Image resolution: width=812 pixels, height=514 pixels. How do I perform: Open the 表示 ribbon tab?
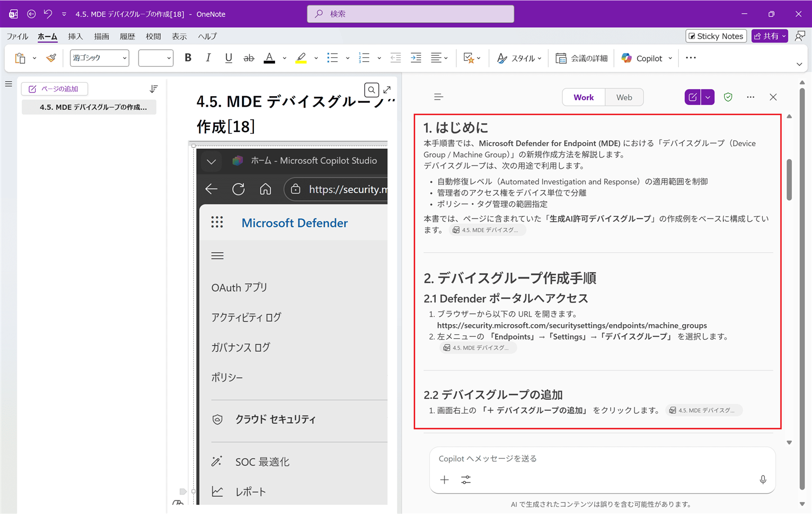[x=179, y=36]
